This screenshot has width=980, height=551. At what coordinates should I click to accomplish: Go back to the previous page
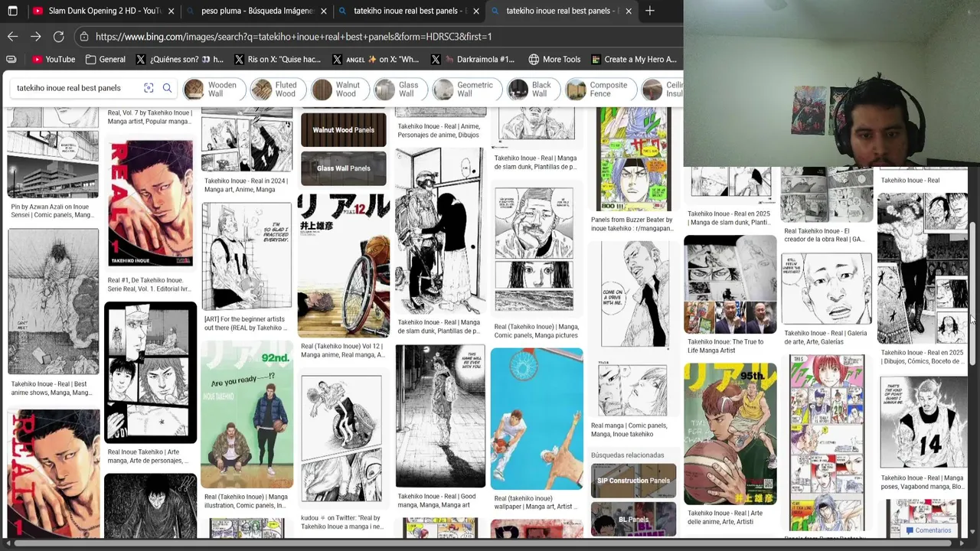pyautogui.click(x=12, y=36)
